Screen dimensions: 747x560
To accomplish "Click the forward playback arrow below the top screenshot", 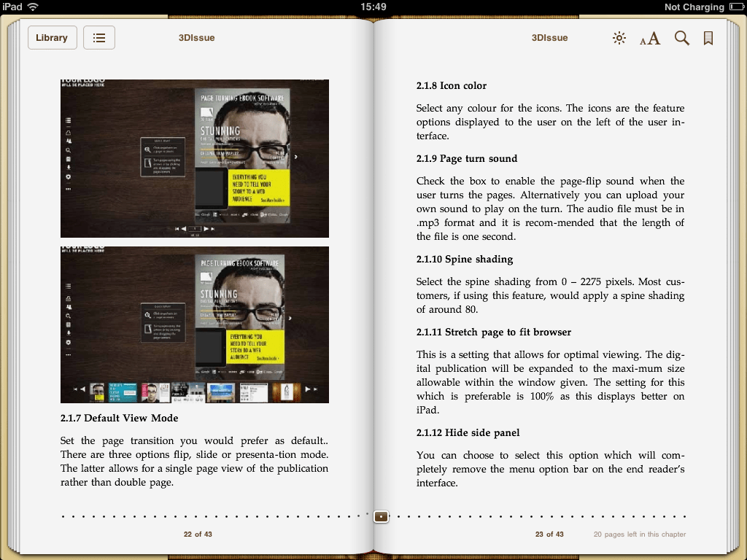I will pyautogui.click(x=205, y=227).
